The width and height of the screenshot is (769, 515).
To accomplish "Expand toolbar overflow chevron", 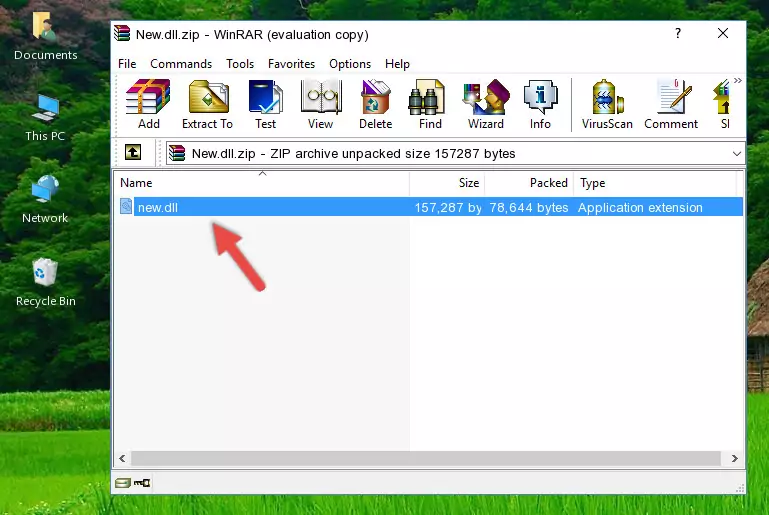I will 738,80.
